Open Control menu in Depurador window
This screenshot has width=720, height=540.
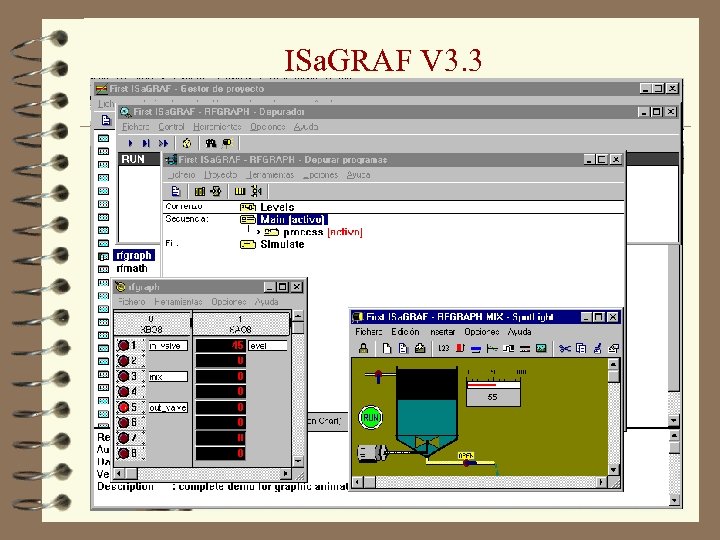pos(171,127)
